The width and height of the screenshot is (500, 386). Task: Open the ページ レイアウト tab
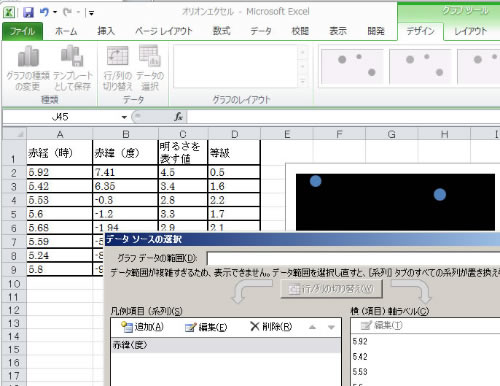click(164, 31)
